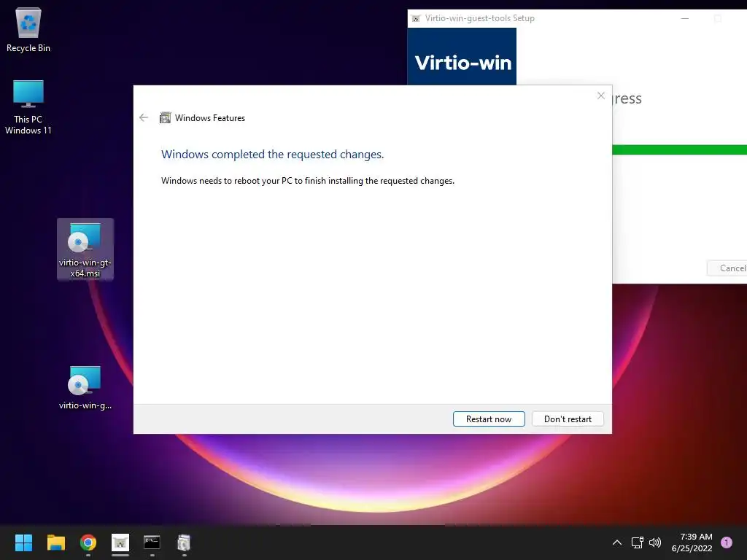Open the installer package taskbar icon
Screen dimensions: 747x560
coord(184,542)
